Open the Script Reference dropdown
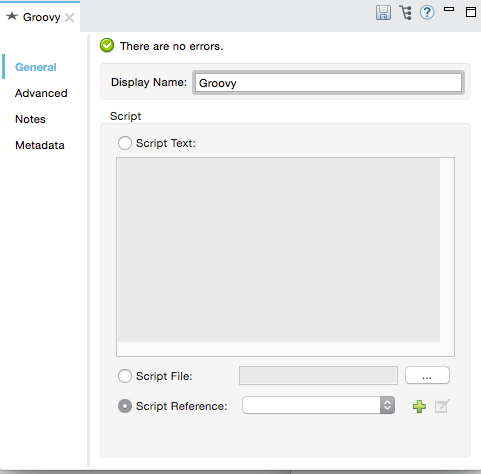The height and width of the screenshot is (474, 481). [x=319, y=405]
